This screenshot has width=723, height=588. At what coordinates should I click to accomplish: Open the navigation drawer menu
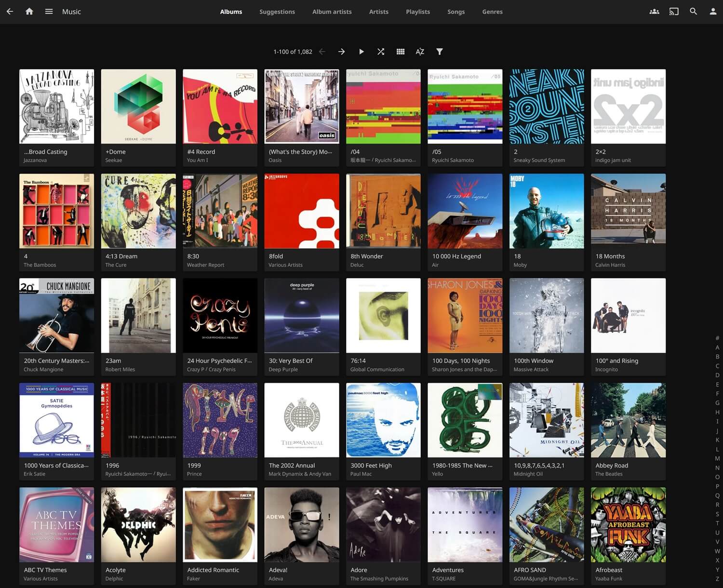49,11
